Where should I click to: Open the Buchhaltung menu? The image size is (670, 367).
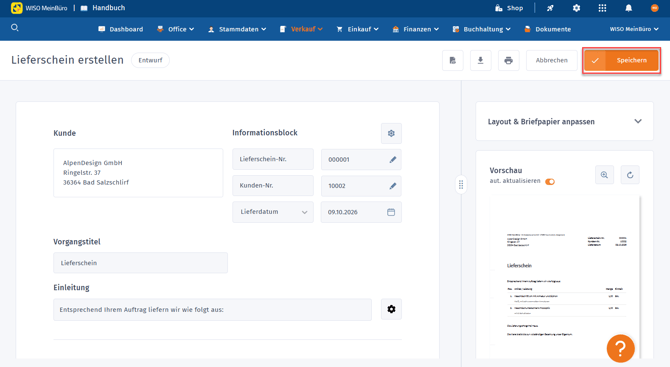click(482, 29)
